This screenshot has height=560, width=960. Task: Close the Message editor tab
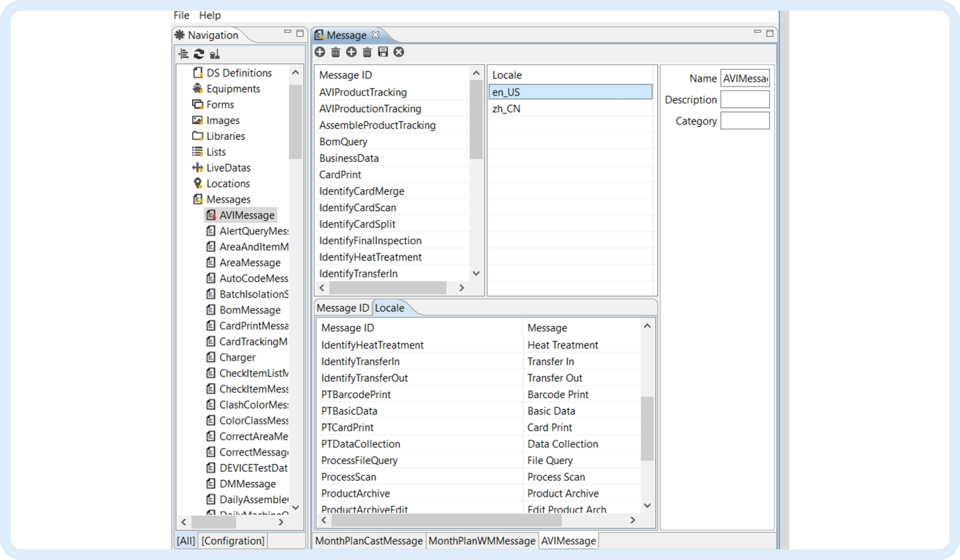pos(375,35)
